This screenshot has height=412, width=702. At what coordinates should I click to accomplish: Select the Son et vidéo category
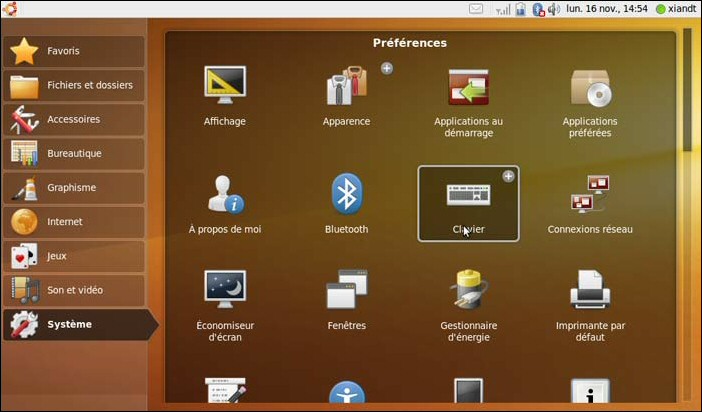click(x=74, y=290)
